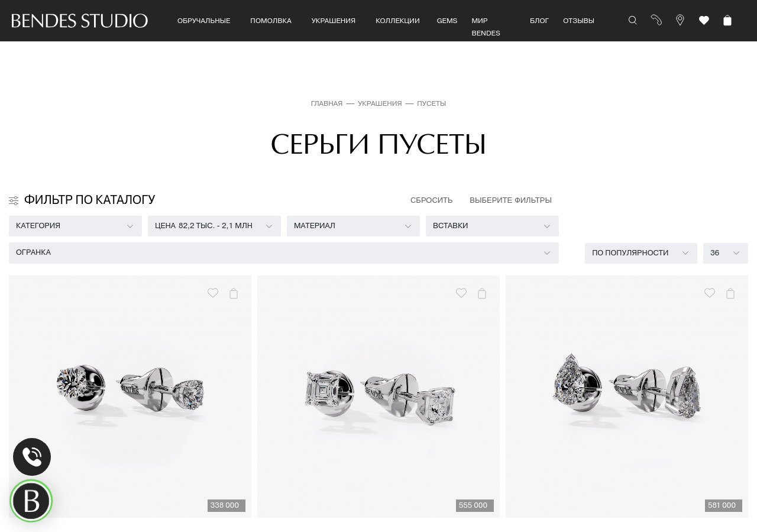
Task: Expand the Категория filter dropdown
Action: tap(75, 226)
